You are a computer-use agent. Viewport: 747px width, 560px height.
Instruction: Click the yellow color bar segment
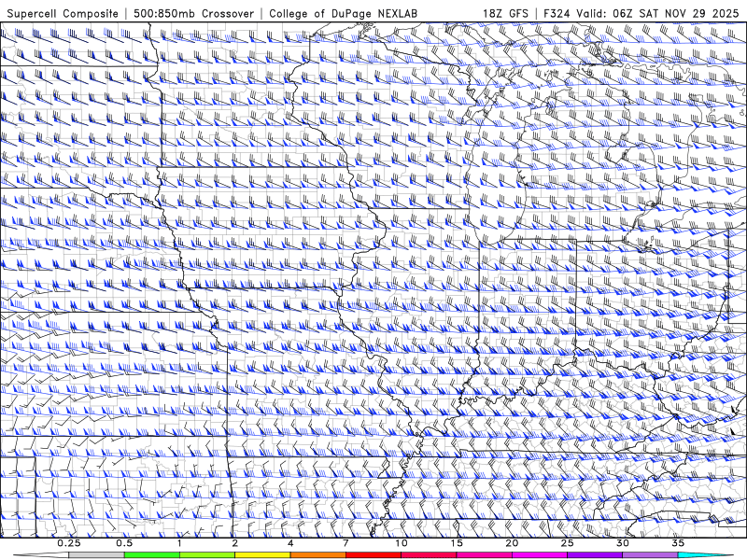click(262, 555)
